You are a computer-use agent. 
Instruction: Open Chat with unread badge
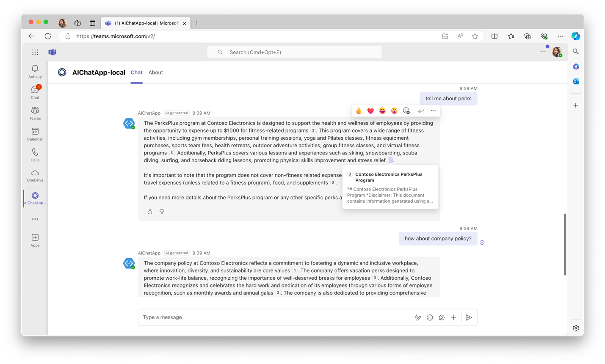pos(35,92)
